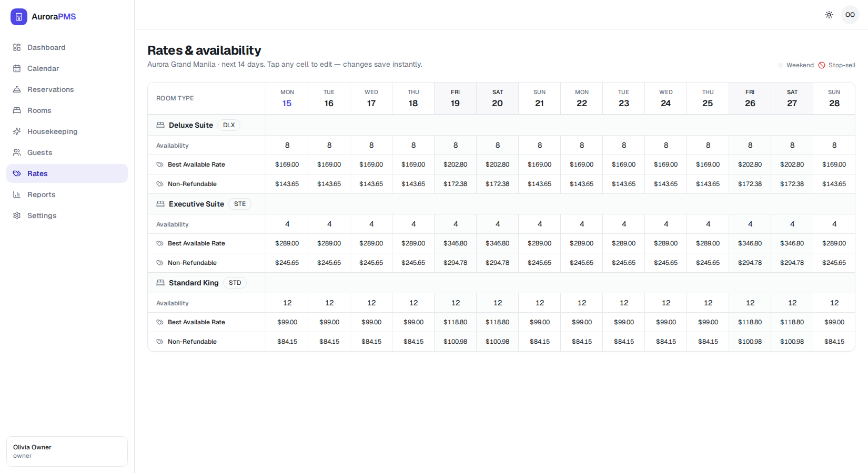Click the Rooms bed icon in sidebar
Screen dimensions: 868x473
(x=17, y=110)
